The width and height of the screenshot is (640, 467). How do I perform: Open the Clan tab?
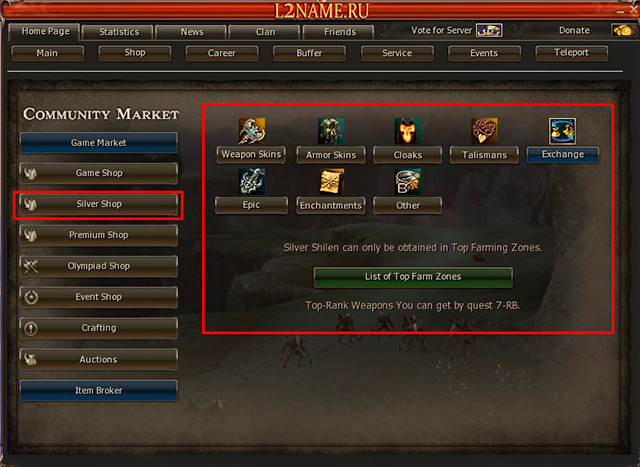265,32
